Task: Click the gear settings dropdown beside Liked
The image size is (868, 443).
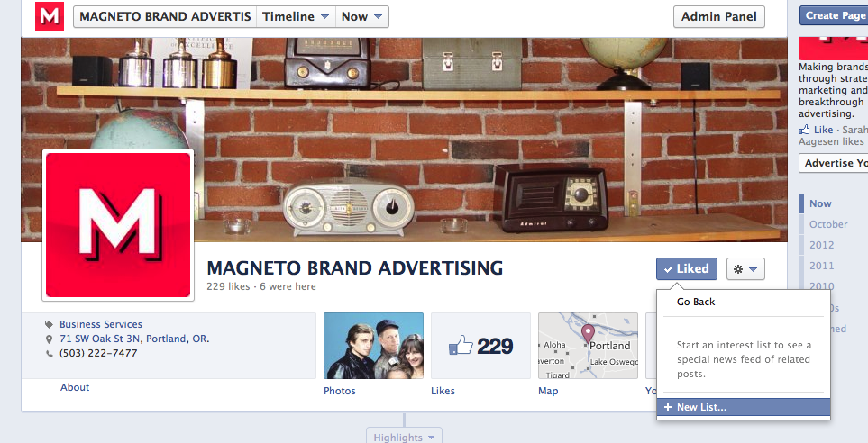Action: pos(745,269)
